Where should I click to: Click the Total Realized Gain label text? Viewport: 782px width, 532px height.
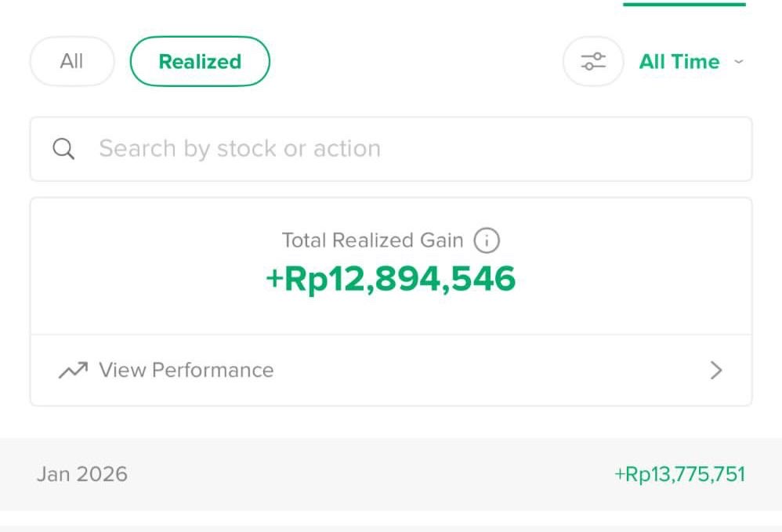coord(372,241)
